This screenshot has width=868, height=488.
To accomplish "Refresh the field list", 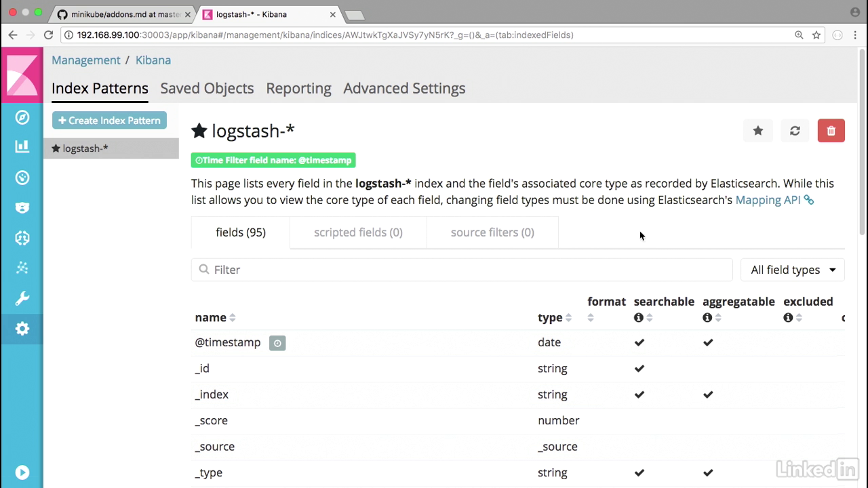I will (x=795, y=131).
